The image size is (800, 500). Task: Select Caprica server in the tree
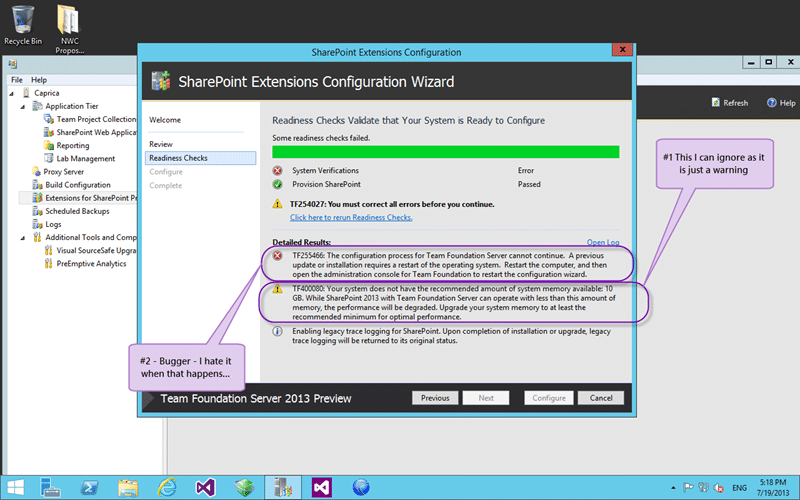[46, 93]
